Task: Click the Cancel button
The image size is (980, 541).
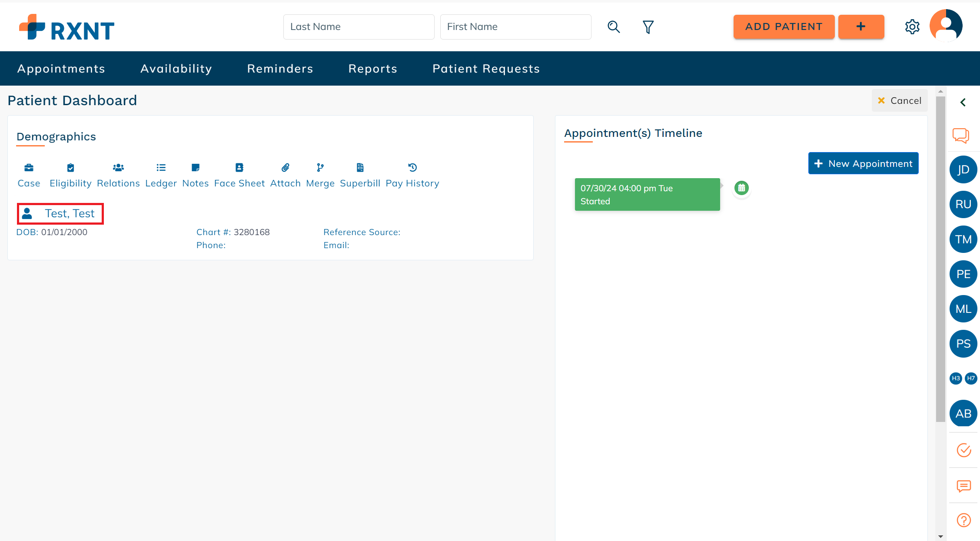Action: tap(900, 101)
